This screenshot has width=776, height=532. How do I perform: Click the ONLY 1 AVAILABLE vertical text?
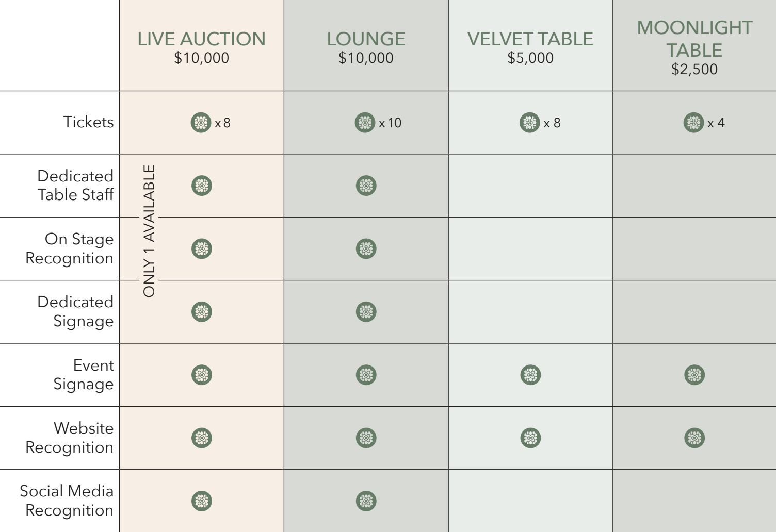point(149,230)
